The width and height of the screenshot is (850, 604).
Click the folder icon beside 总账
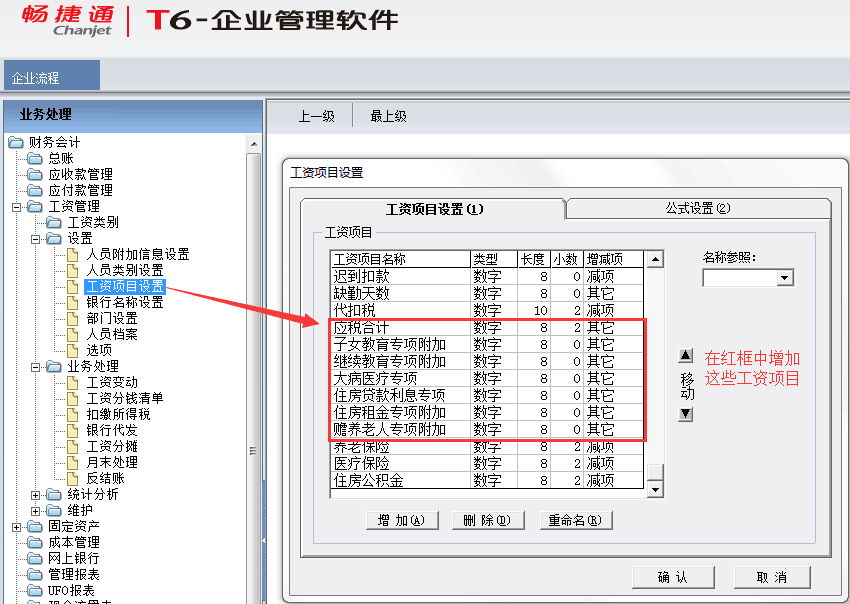35,158
